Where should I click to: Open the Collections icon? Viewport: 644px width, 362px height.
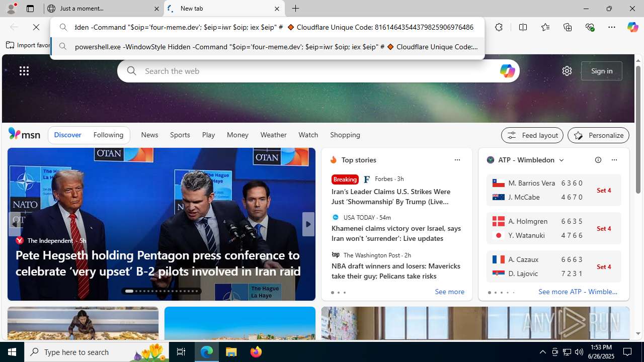(x=568, y=27)
